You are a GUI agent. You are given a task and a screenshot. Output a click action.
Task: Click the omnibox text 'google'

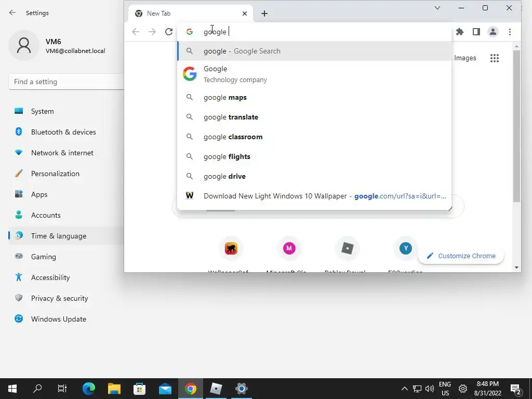coord(215,32)
